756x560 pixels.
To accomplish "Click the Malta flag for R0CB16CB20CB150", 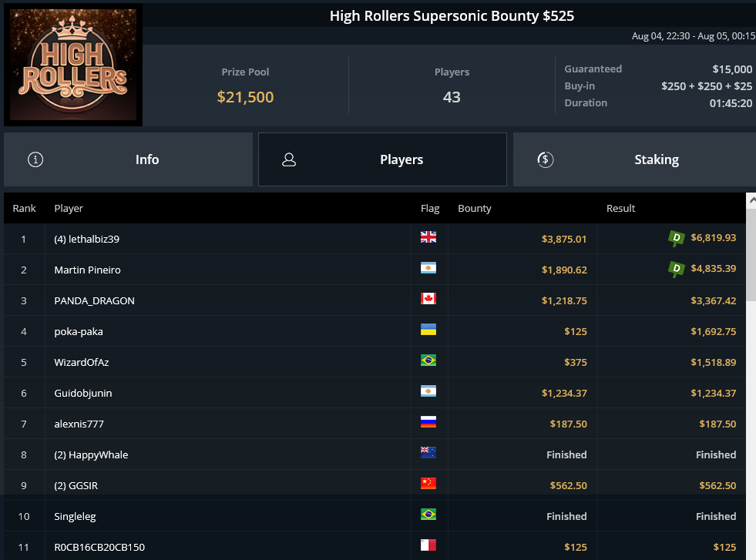I will click(428, 545).
